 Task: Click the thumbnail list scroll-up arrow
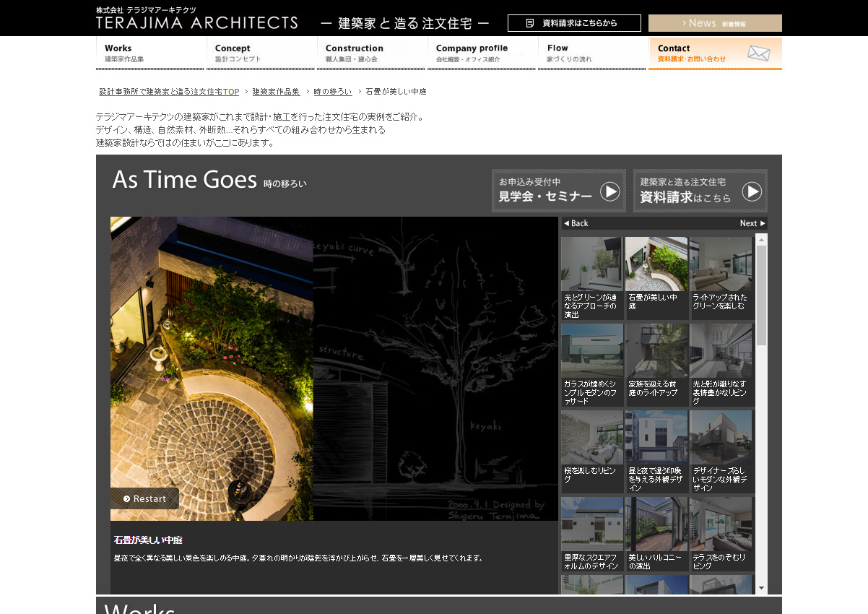(761, 238)
